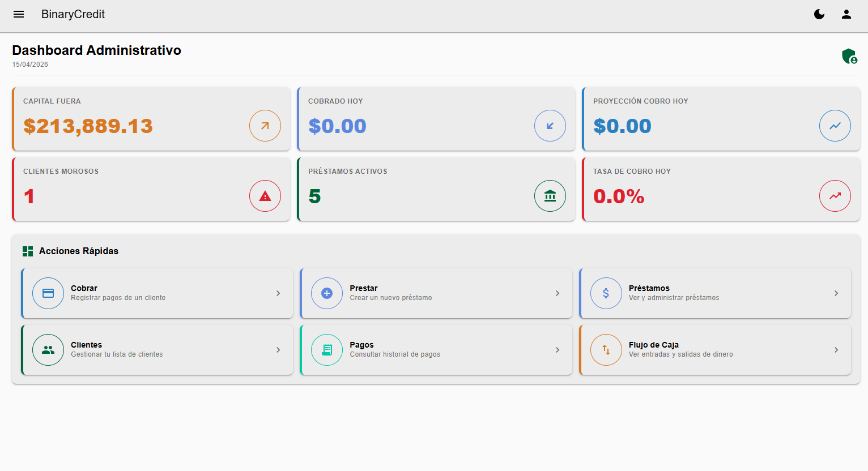Open the Clientes quick action title
The height and width of the screenshot is (471, 868).
(86, 345)
